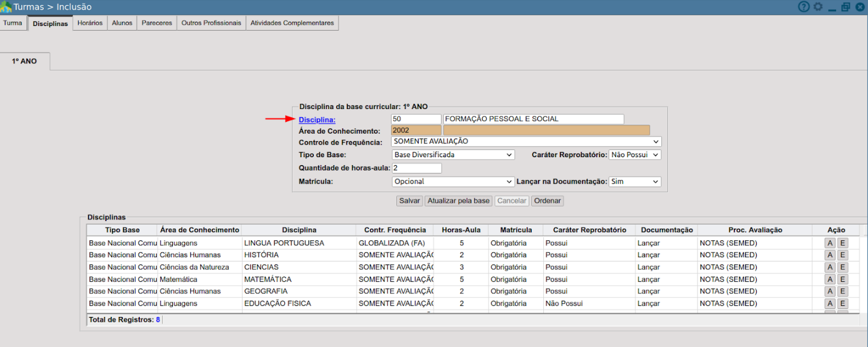Click the E action in LINGUA PORTUGUESA row
Viewport: 868px width, 347px height.
[x=843, y=243]
